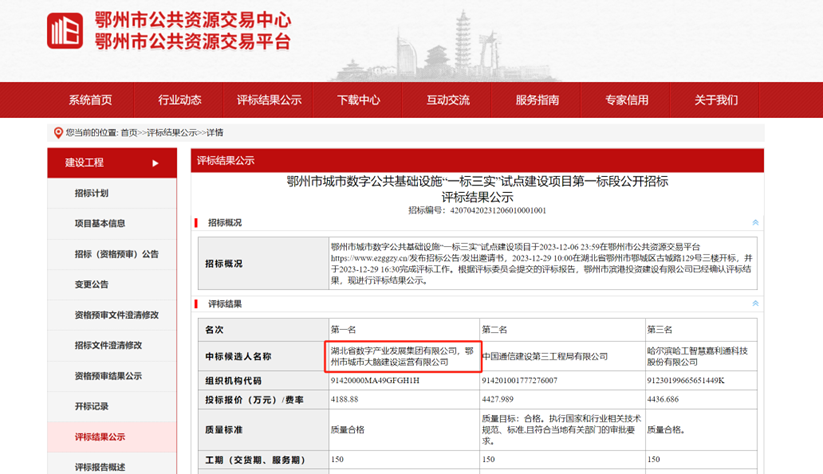
Task: Collapse the 评标结果 section with chevron
Action: (755, 303)
